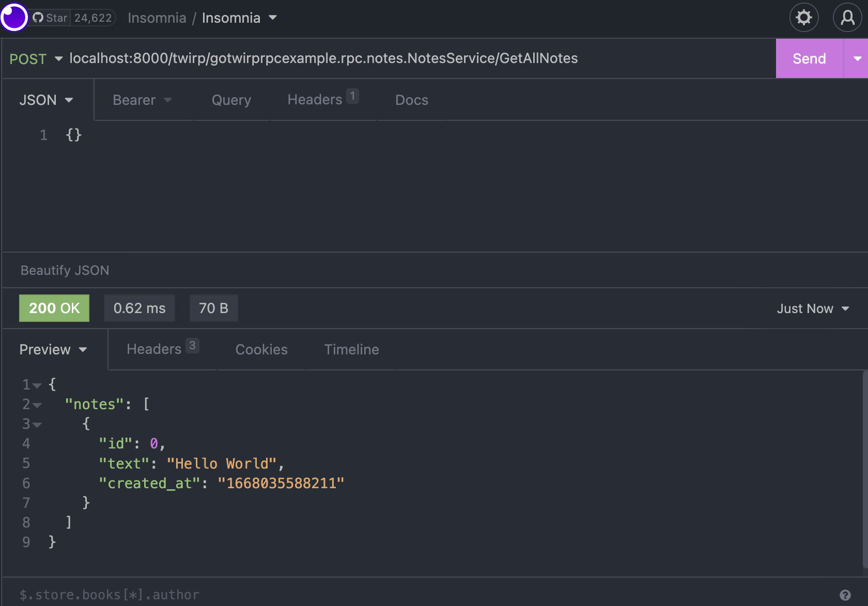This screenshot has width=868, height=606.
Task: Switch to the Query tab
Action: pyautogui.click(x=231, y=100)
